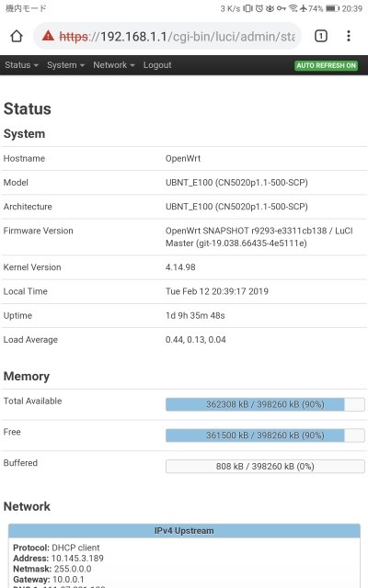
Task: Tap the browser home icon
Action: tap(17, 37)
